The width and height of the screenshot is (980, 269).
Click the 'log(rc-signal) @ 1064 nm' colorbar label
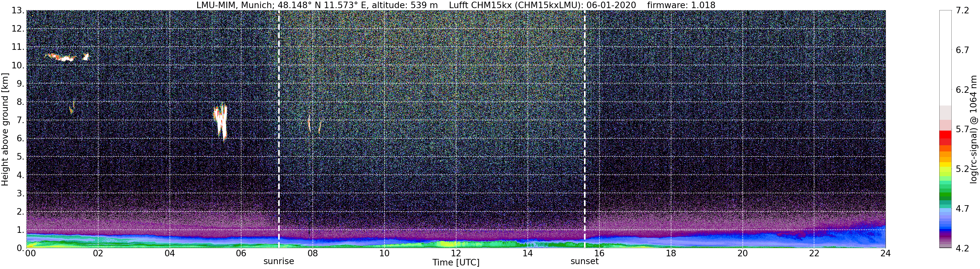pyautogui.click(x=974, y=129)
